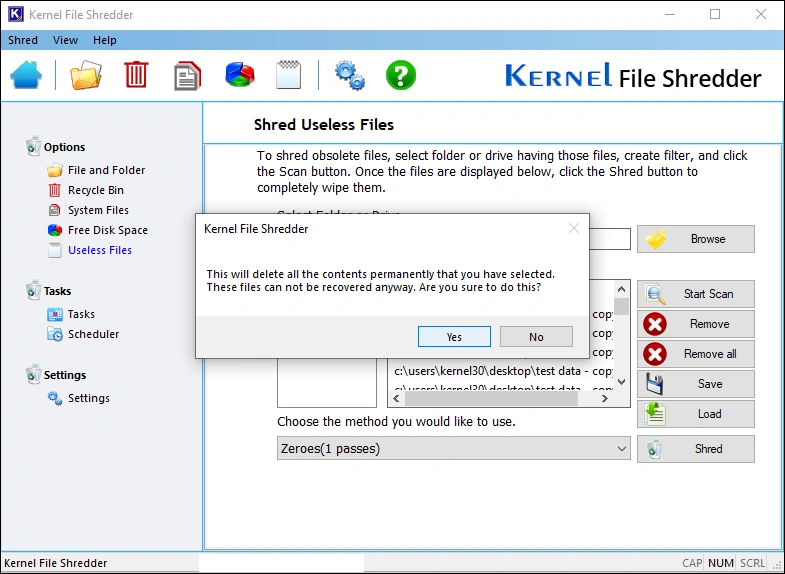
Task: Select Recycle Bin in the Options tree
Action: pos(95,190)
